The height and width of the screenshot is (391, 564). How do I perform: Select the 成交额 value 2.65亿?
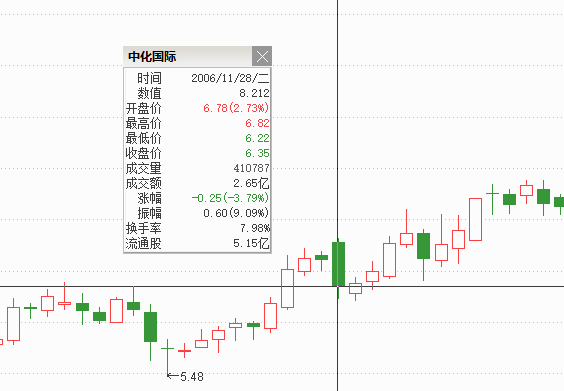point(251,183)
